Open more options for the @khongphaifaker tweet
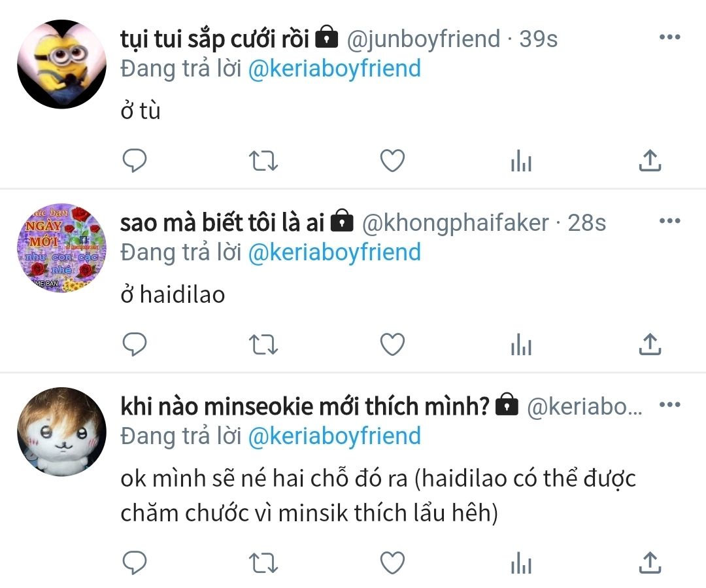 pyautogui.click(x=669, y=221)
